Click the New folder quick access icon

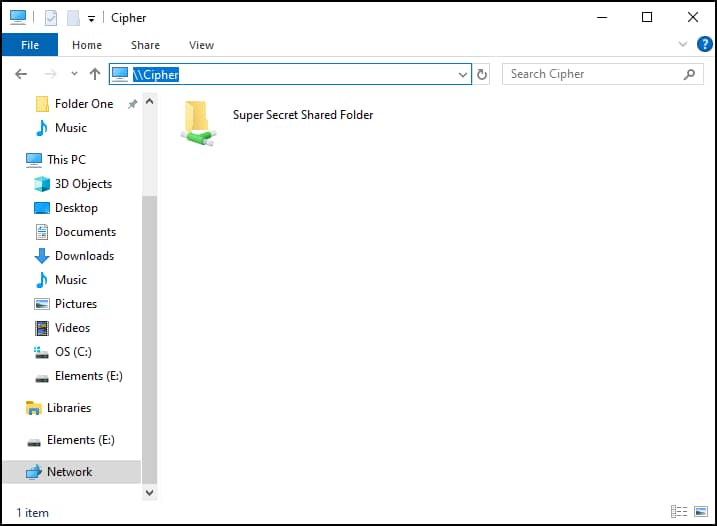(x=73, y=18)
